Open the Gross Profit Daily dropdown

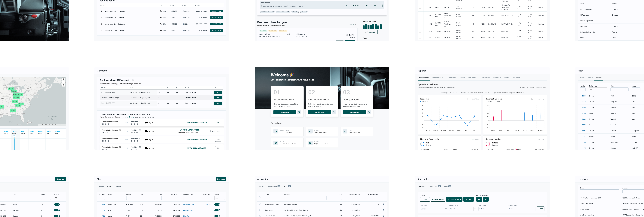(x=468, y=99)
